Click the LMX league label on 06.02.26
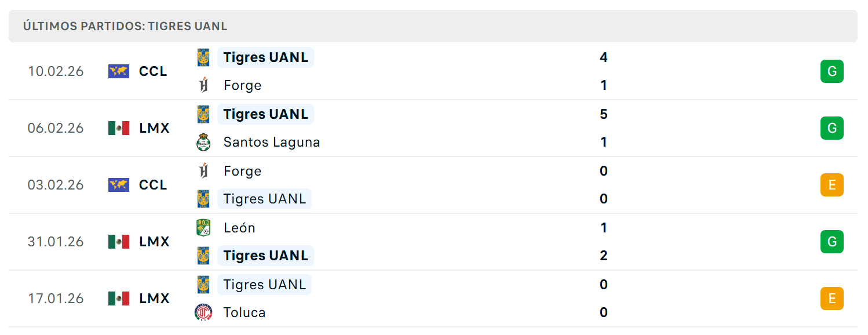 click(154, 128)
